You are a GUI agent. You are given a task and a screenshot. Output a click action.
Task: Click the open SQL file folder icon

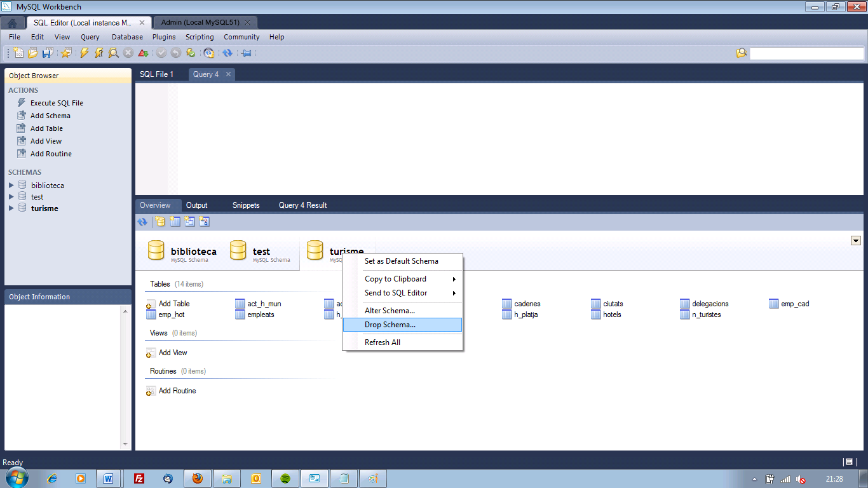click(x=32, y=53)
